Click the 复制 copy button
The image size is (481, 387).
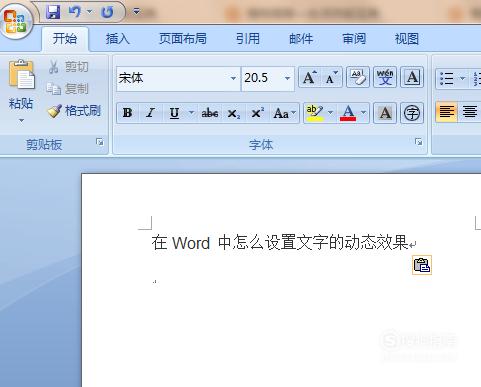pos(67,89)
